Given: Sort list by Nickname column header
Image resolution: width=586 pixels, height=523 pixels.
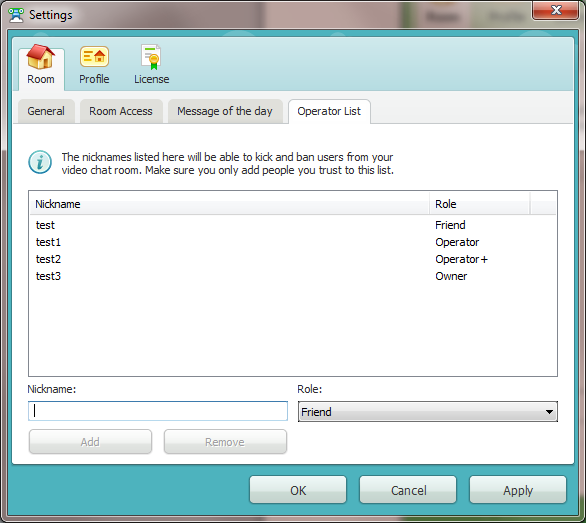Looking at the screenshot, I should (x=229, y=204).
